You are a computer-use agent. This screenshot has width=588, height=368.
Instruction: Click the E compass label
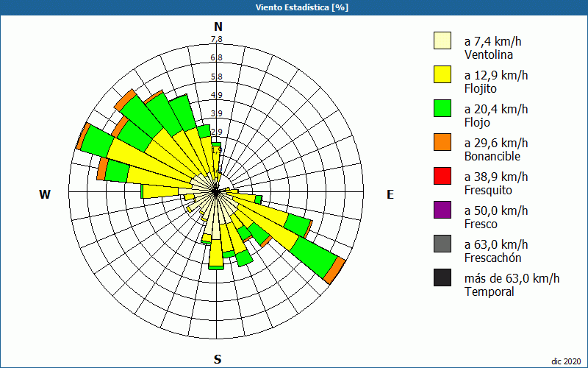click(390, 194)
